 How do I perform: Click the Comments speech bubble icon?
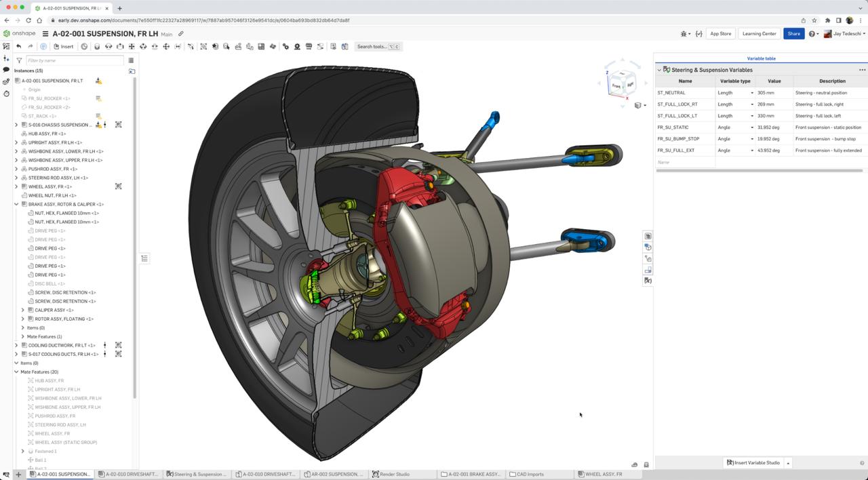(6, 70)
